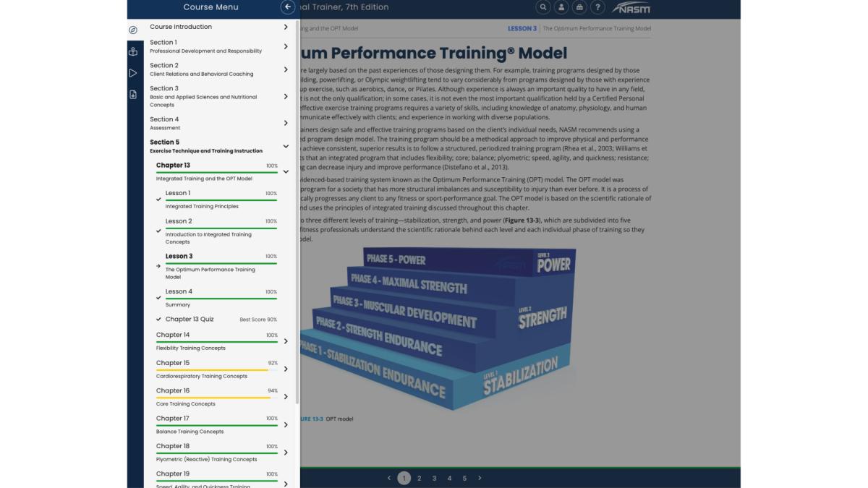This screenshot has width=868, height=488.
Task: Collapse Chapter 13 chevron
Action: [286, 172]
